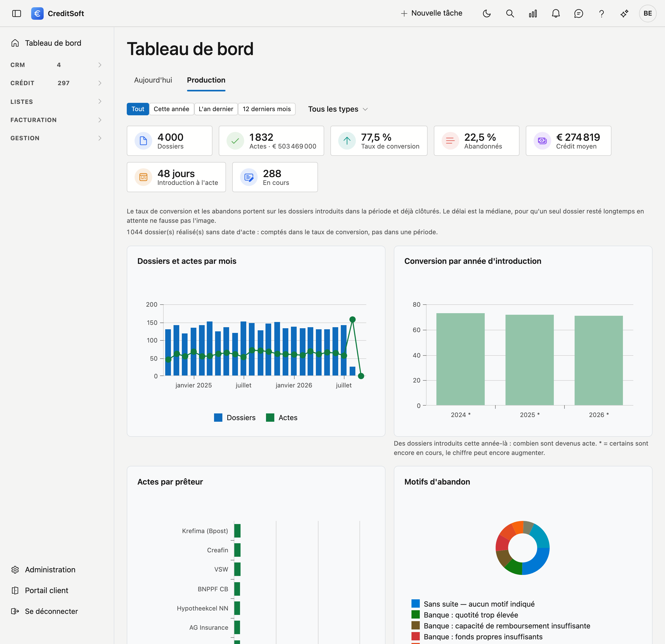
Task: Switch to the Aujourd'hui tab
Action: [x=153, y=80]
